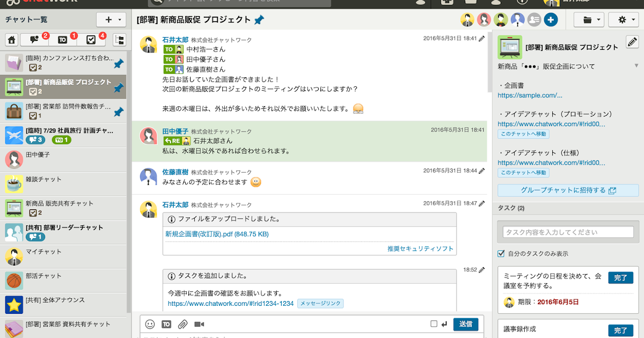Click sender name 石井太郎 on first message
644x338 pixels.
[175, 40]
